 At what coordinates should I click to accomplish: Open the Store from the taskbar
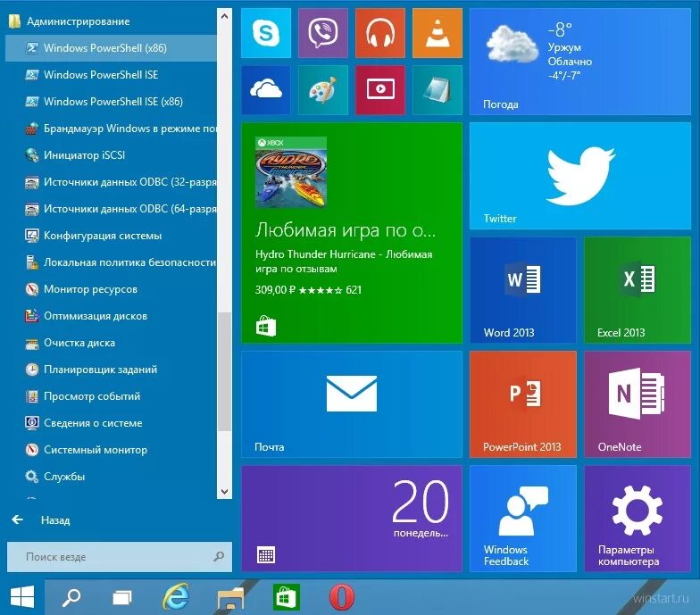tap(286, 597)
